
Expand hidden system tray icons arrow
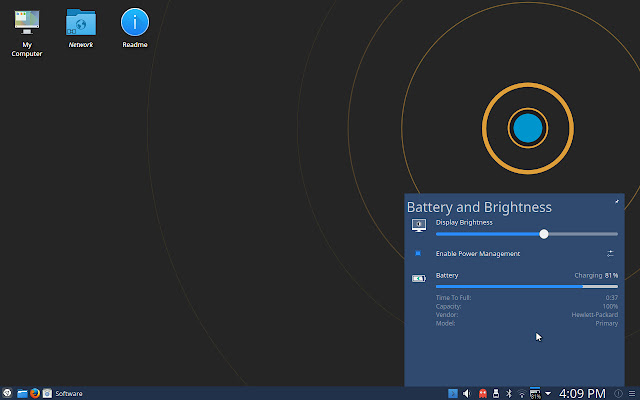(x=548, y=393)
